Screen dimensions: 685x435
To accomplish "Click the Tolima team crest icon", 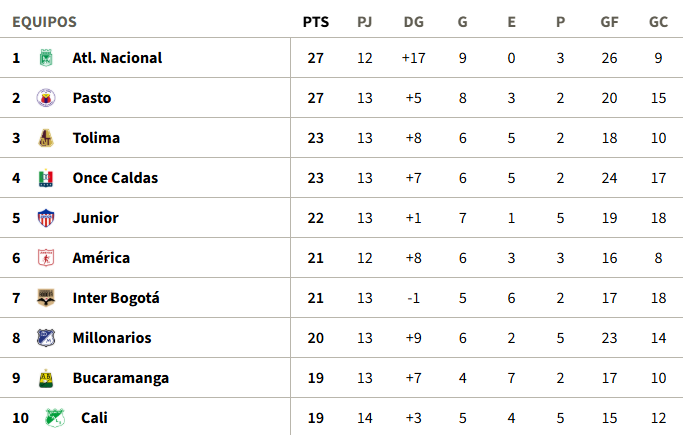I will point(45,138).
